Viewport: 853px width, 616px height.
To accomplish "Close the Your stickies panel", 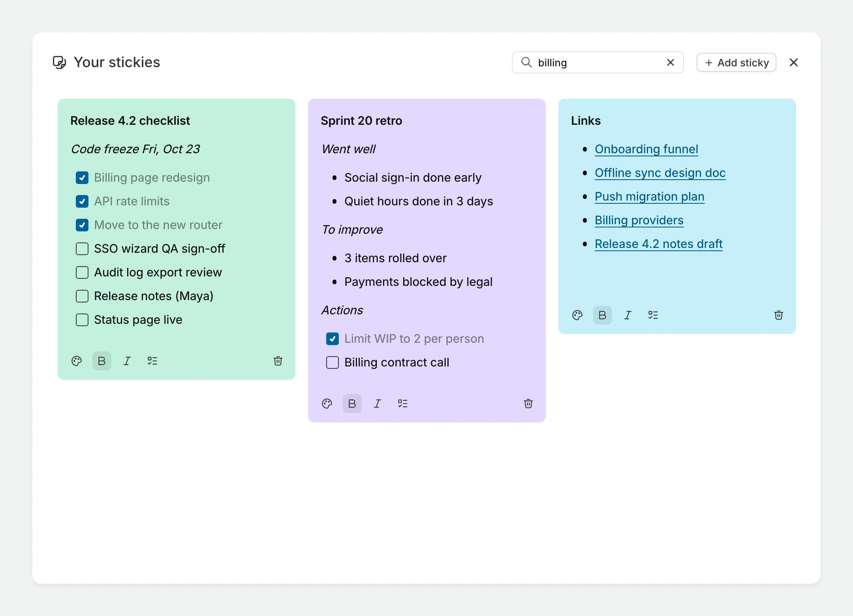I will coord(794,62).
